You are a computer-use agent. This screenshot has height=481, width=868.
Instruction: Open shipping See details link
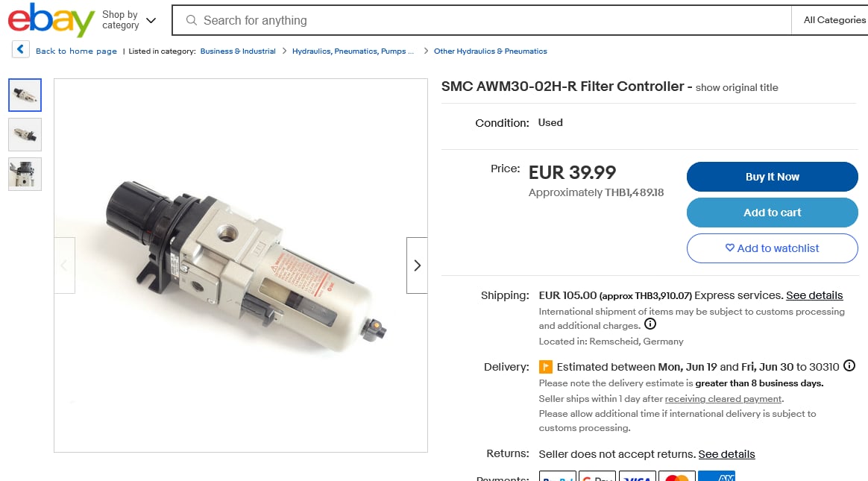pyautogui.click(x=814, y=295)
